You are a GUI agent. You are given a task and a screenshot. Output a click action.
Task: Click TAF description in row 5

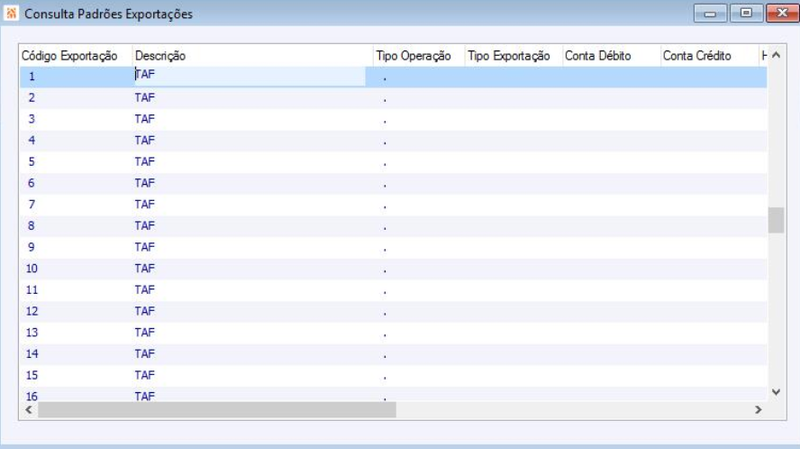coord(145,162)
